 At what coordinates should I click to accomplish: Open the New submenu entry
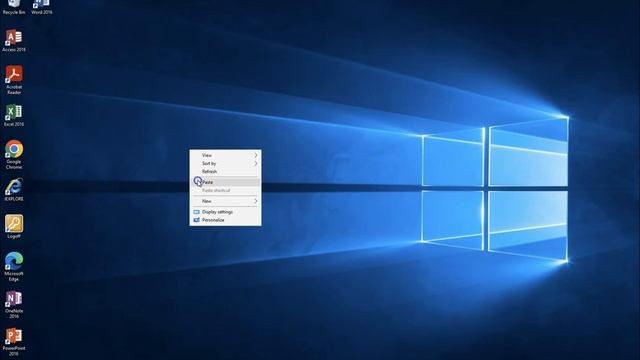pyautogui.click(x=225, y=201)
